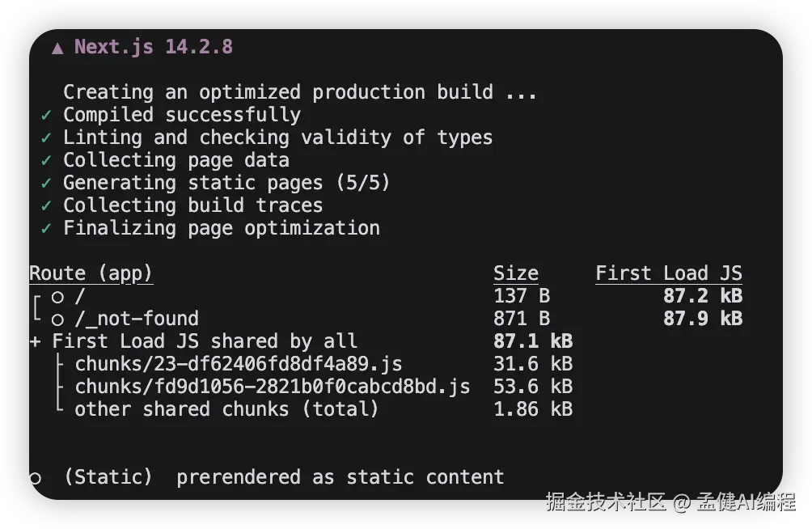Click the other shared chunks (total) line
Viewport: 812px width, 529px height.
[x=226, y=409]
